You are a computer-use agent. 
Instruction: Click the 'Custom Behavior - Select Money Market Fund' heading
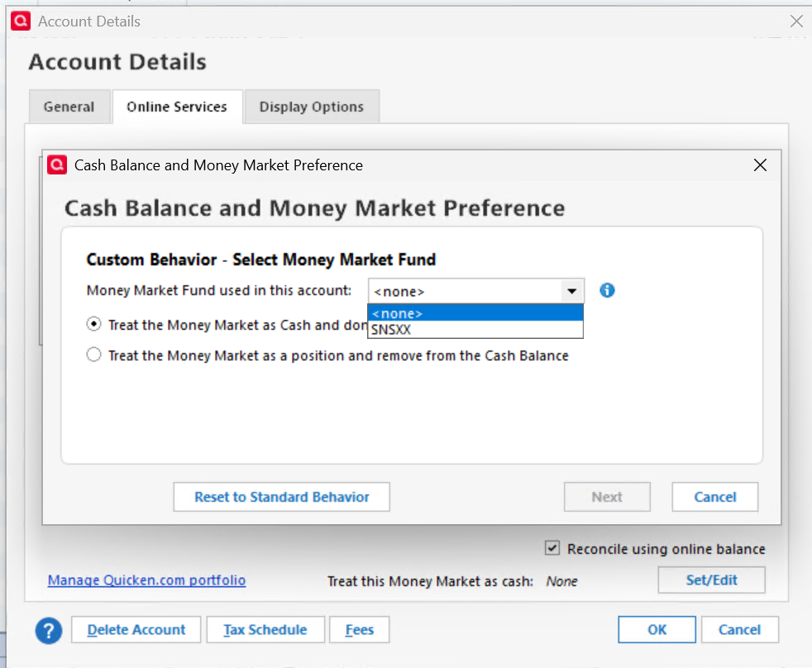pos(261,260)
